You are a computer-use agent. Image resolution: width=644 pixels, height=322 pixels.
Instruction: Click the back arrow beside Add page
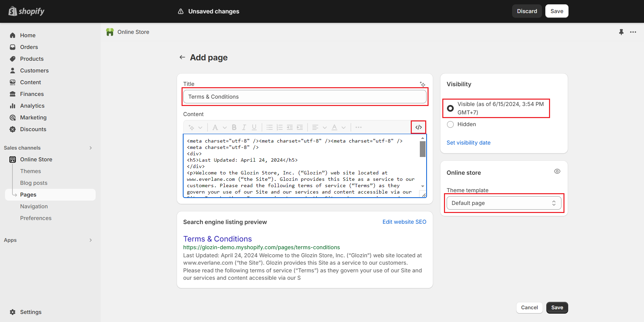182,57
